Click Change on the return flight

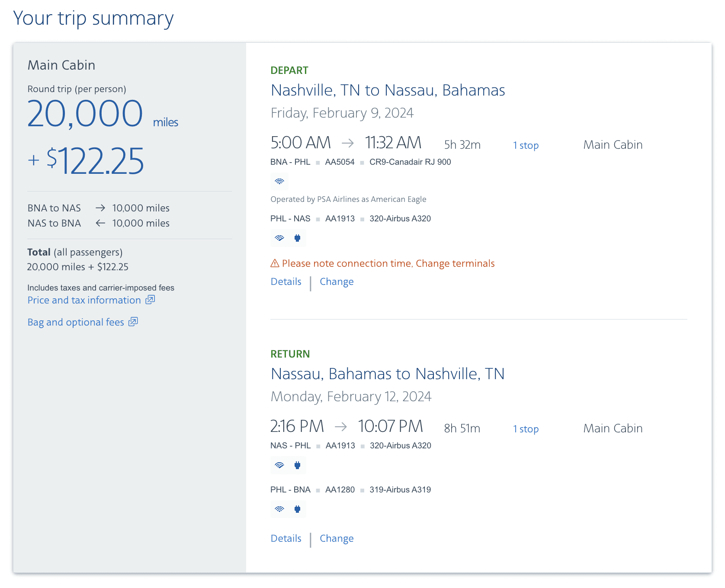click(337, 538)
